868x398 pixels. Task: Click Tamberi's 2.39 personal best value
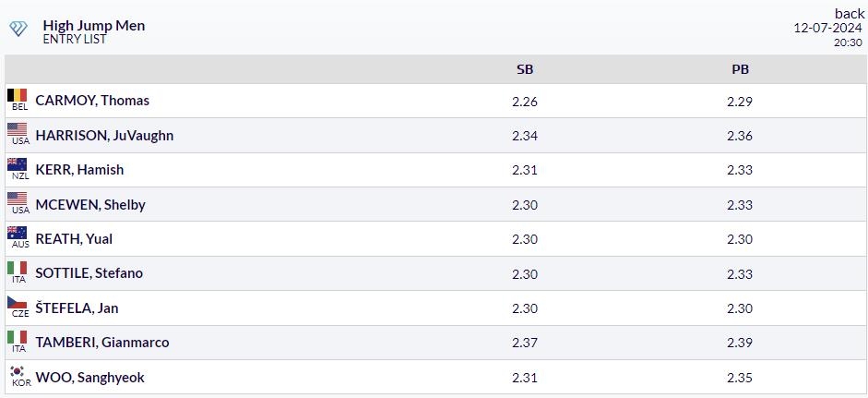(x=740, y=343)
